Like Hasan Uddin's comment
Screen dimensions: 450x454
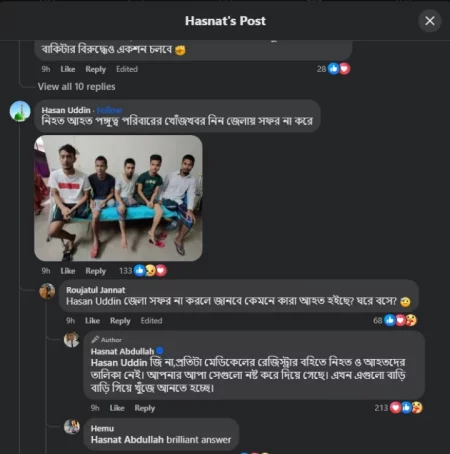tap(68, 271)
